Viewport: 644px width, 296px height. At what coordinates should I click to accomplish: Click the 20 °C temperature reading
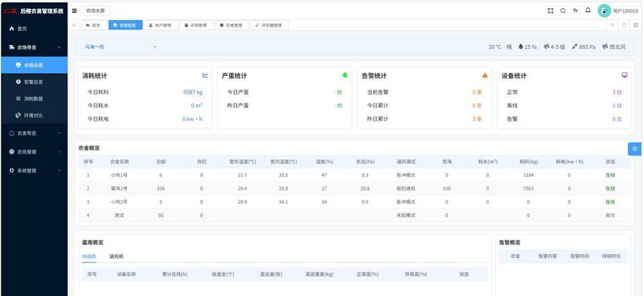pyautogui.click(x=495, y=47)
